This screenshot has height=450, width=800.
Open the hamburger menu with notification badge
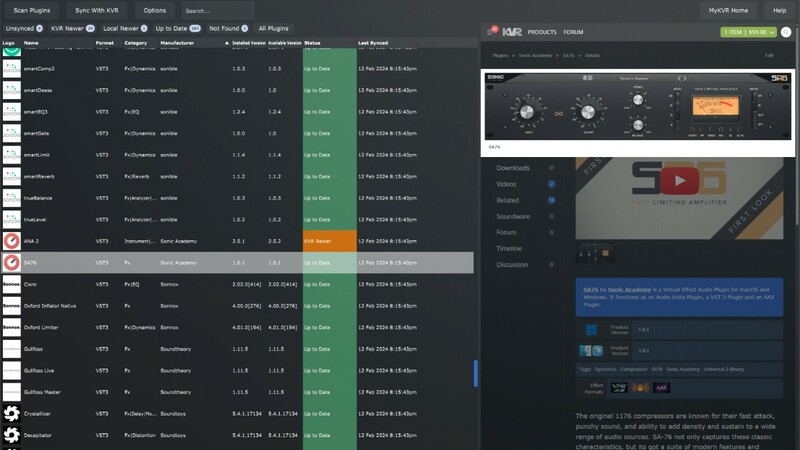tap(492, 32)
